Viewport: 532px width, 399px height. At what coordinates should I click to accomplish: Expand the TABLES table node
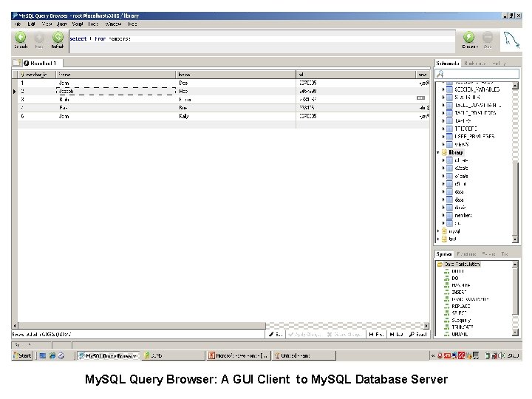[443, 120]
